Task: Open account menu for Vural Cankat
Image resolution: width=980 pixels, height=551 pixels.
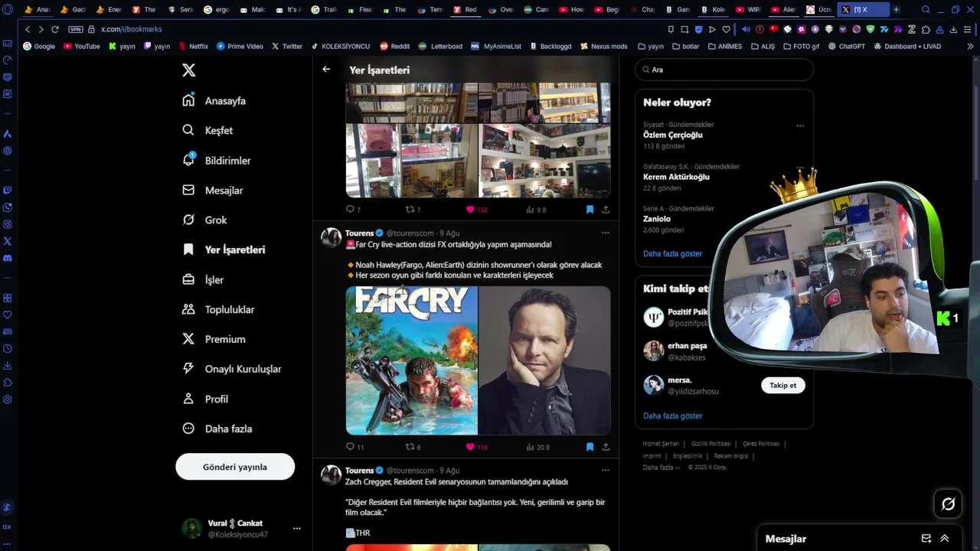Action: pyautogui.click(x=296, y=528)
